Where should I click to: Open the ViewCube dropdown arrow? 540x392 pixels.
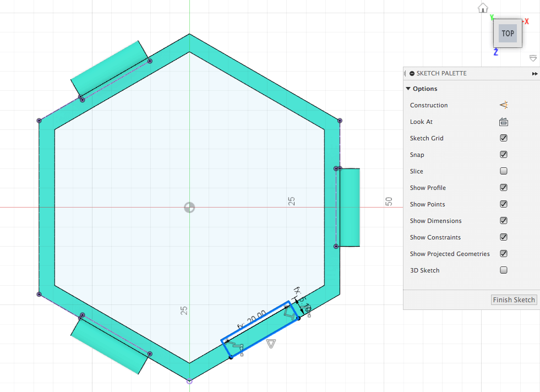click(532, 58)
